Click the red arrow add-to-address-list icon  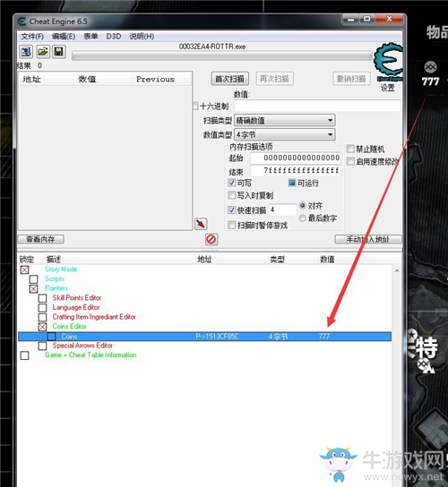[x=201, y=224]
